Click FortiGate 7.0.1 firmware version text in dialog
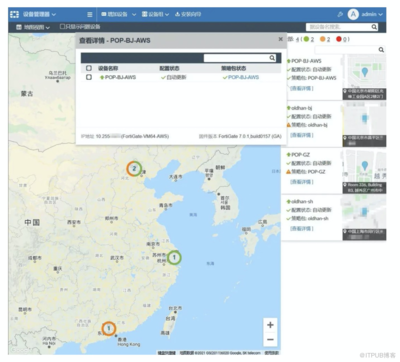 [250, 136]
